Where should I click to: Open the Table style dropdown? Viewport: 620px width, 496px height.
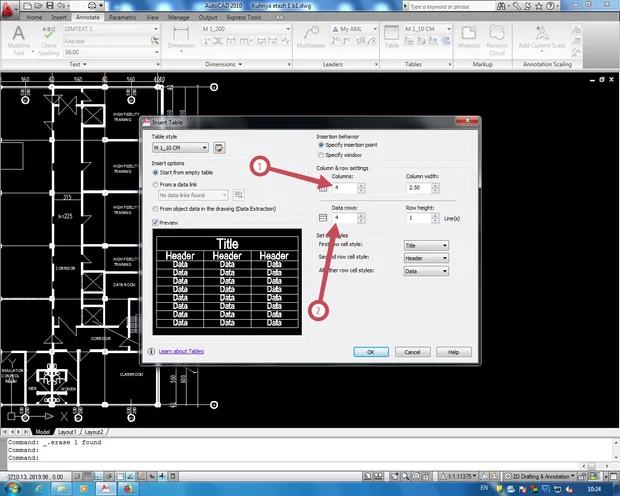(x=179, y=148)
